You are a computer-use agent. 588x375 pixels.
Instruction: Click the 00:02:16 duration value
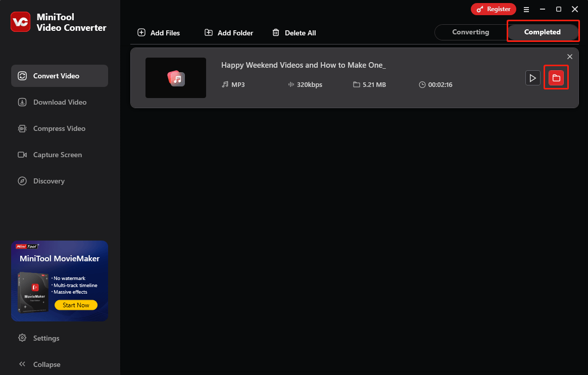[440, 85]
